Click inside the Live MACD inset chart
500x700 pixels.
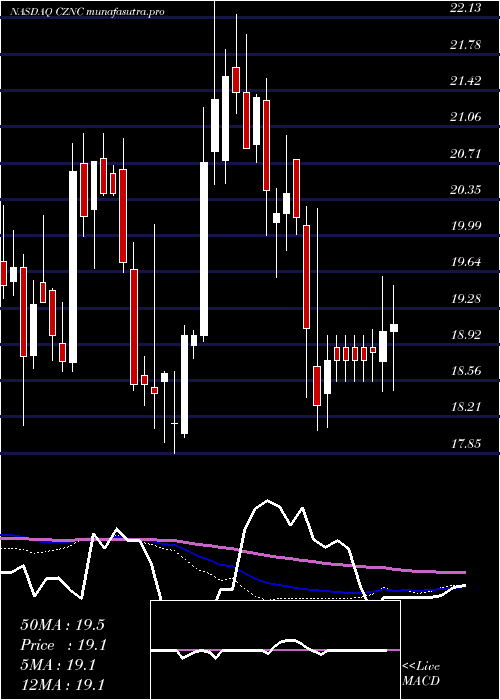point(275,650)
